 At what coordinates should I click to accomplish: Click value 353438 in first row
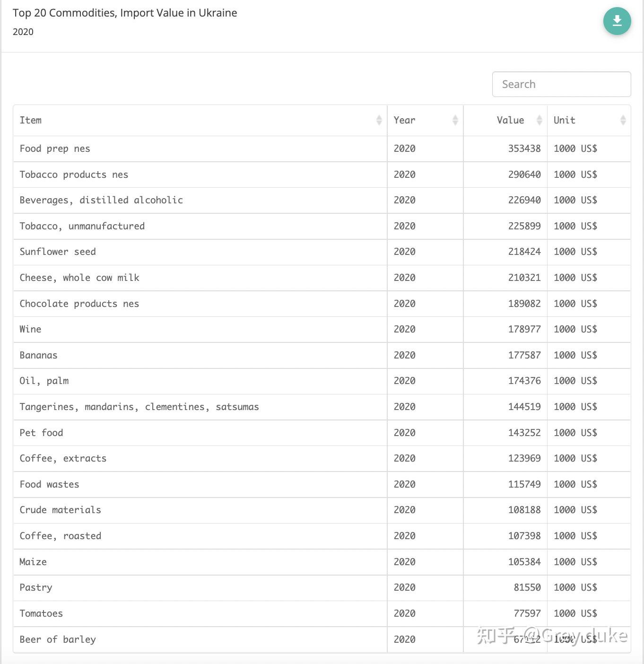(x=524, y=149)
